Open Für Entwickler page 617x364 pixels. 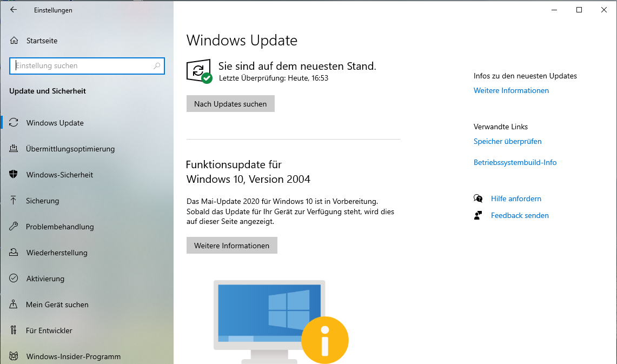tap(49, 330)
